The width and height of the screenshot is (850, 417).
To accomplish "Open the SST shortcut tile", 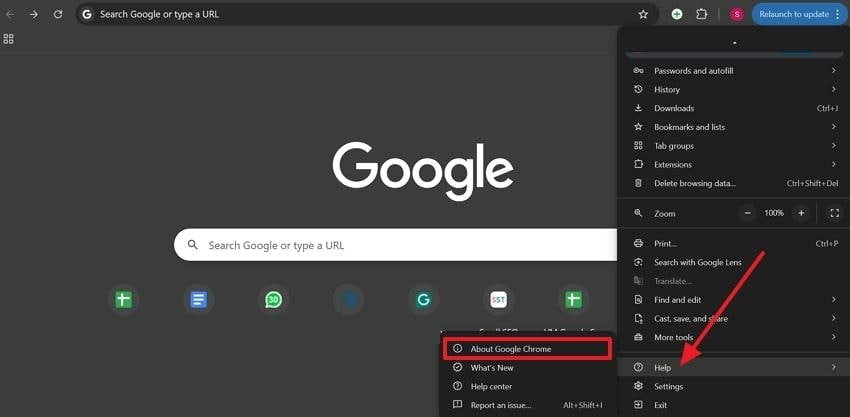I will click(x=498, y=300).
